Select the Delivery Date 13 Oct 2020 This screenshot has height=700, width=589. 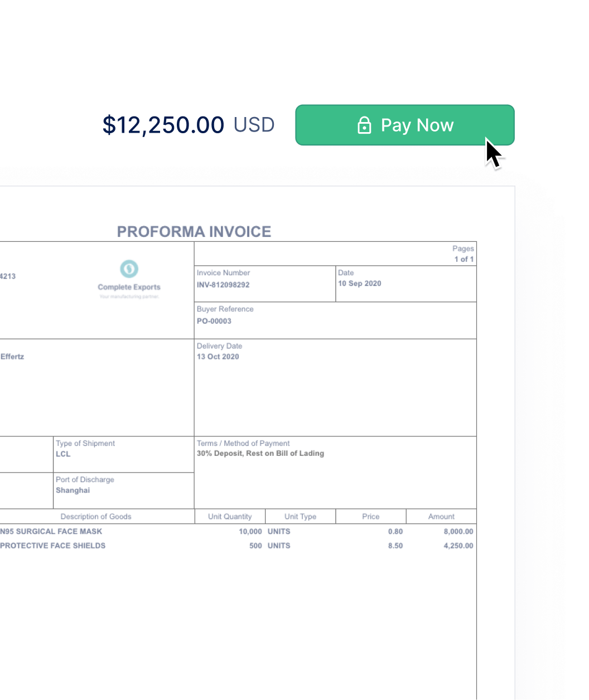click(x=219, y=357)
